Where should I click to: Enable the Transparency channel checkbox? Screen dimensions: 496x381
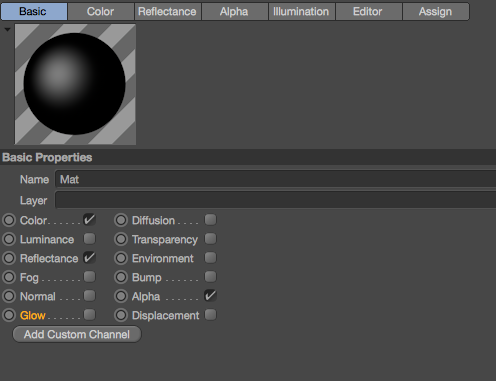tap(210, 239)
